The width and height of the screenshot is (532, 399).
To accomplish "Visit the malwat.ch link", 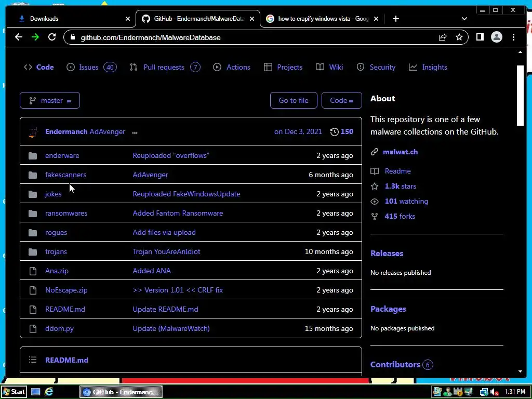I will [x=401, y=152].
